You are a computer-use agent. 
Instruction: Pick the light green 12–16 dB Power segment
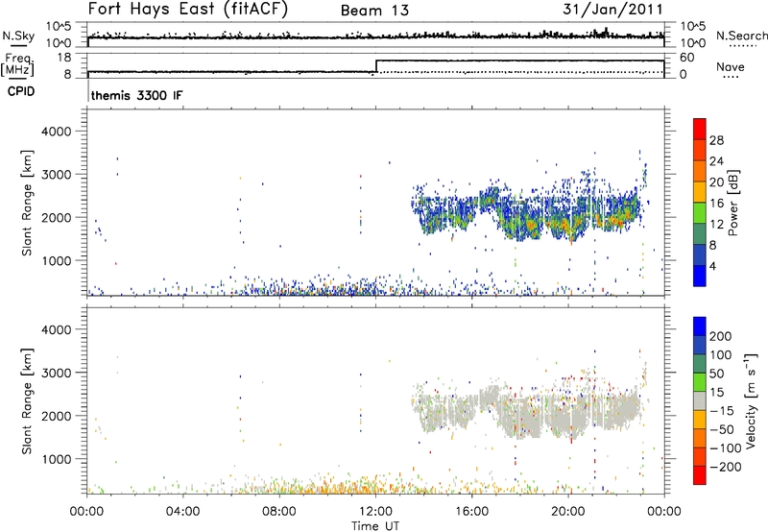700,212
